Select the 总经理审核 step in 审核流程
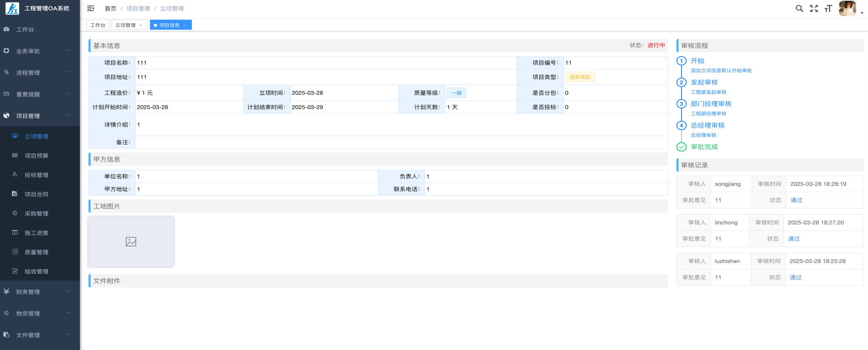 click(707, 125)
